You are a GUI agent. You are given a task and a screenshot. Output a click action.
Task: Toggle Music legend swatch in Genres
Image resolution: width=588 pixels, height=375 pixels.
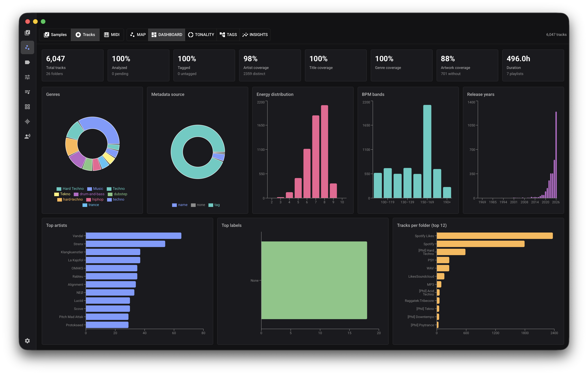tap(89, 189)
